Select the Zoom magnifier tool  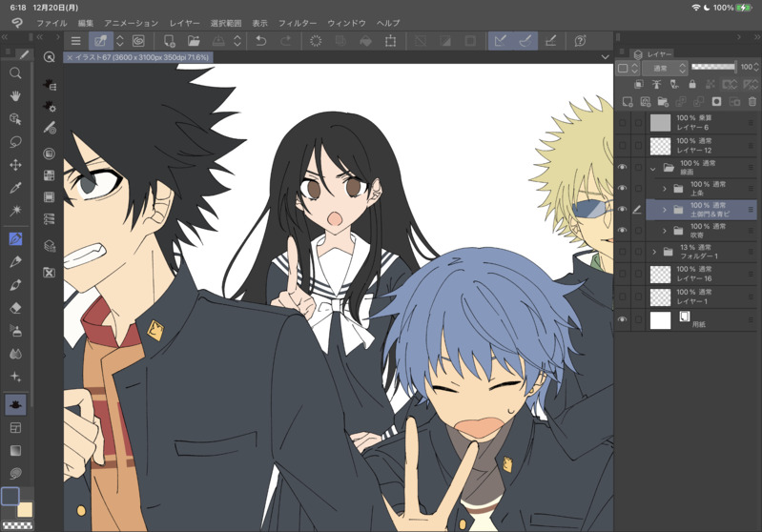[15, 73]
